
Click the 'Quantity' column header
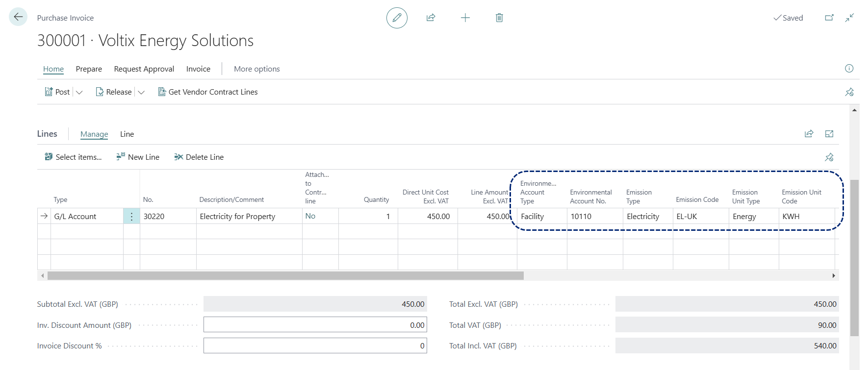click(x=376, y=199)
